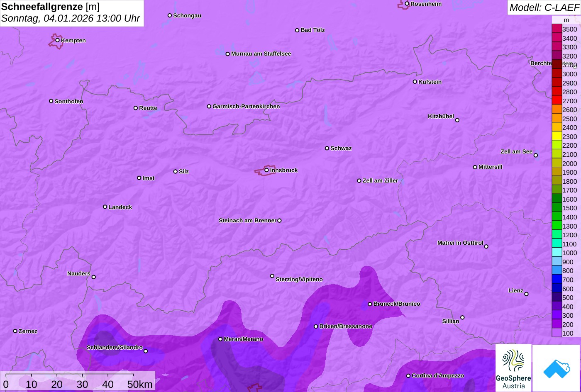Click the Garmisch-Partenkirchen label
This screenshot has width=581, height=392.
pos(246,106)
